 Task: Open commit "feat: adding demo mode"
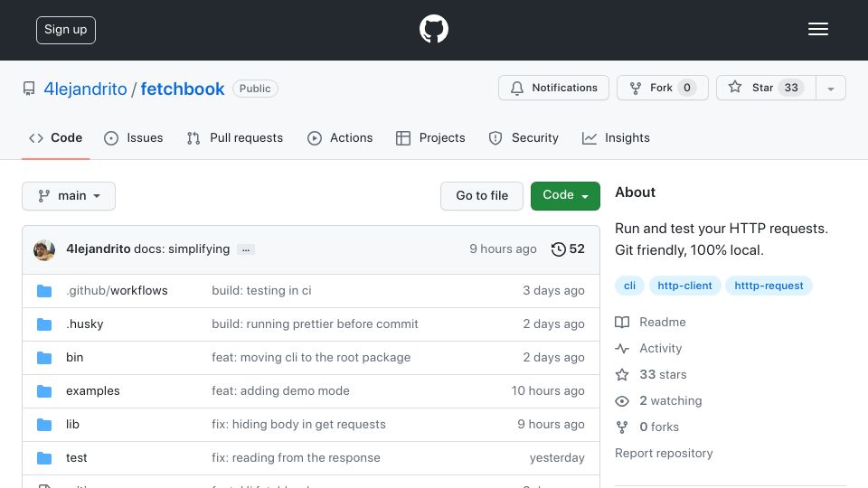coord(280,391)
